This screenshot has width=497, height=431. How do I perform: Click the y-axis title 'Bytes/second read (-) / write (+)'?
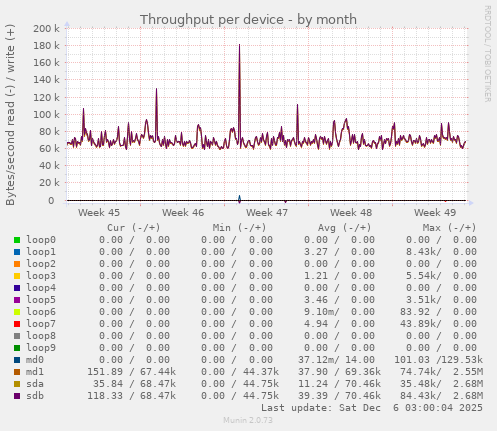click(10, 115)
